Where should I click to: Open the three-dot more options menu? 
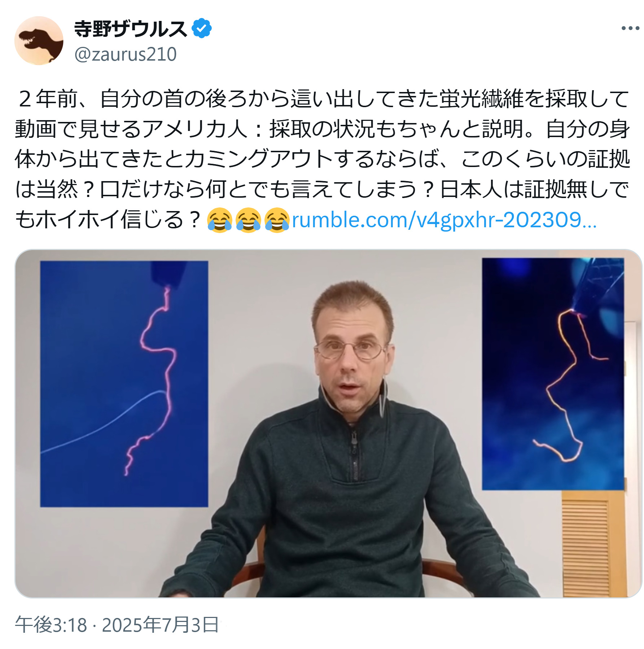tap(630, 28)
